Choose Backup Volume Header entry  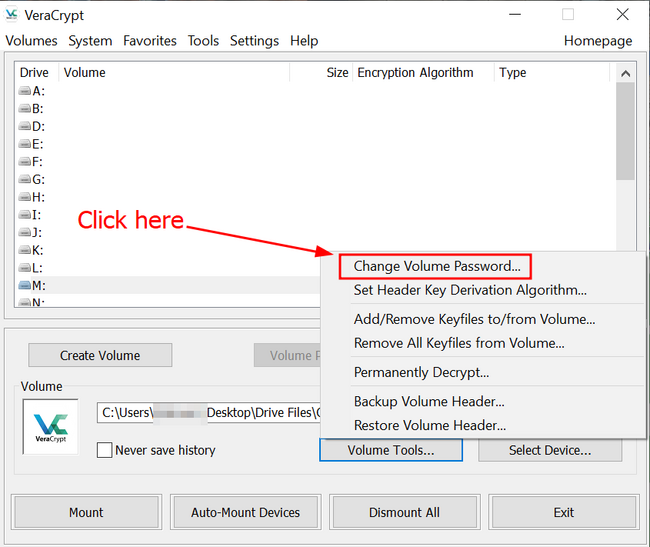(429, 402)
